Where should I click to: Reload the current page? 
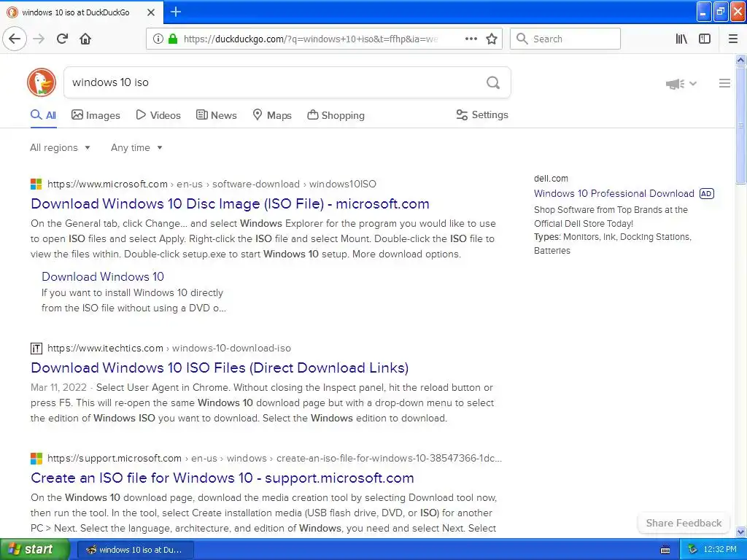pos(62,39)
